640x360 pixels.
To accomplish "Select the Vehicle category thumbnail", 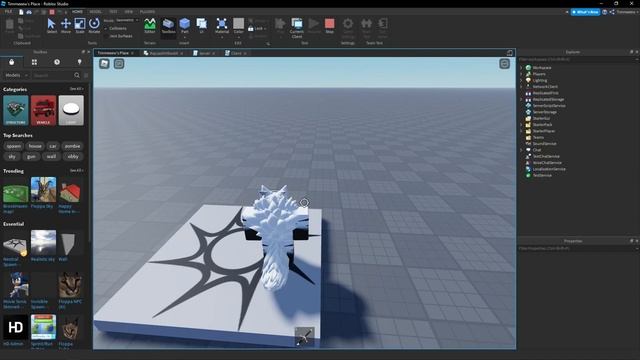I will (x=43, y=110).
